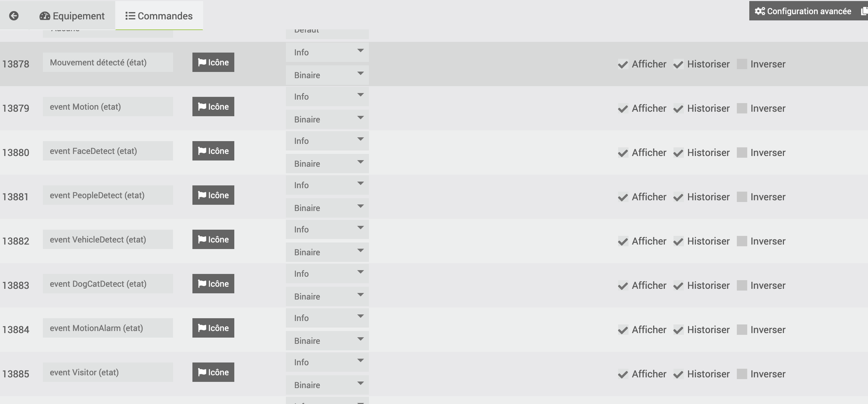Uncheck Afficher for command 13878

623,64
